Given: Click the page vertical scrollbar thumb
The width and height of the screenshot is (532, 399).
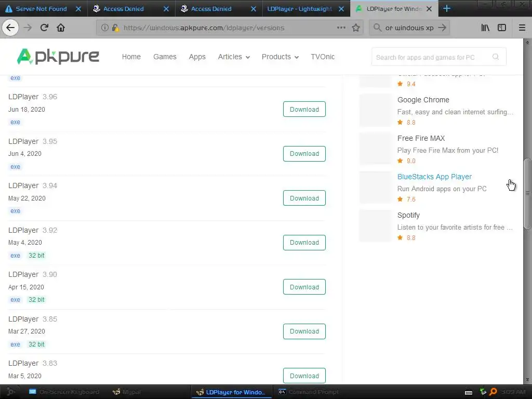Looking at the screenshot, I should pyautogui.click(x=527, y=194).
